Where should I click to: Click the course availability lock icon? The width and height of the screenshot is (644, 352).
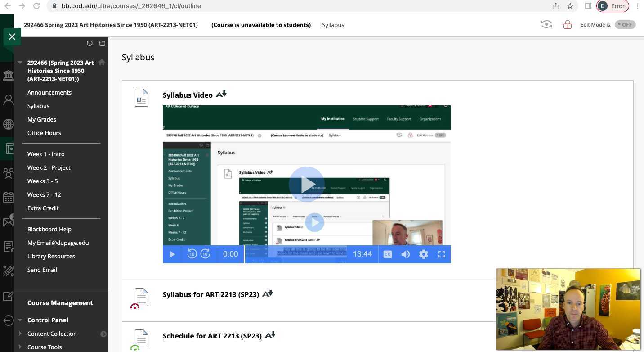(567, 25)
